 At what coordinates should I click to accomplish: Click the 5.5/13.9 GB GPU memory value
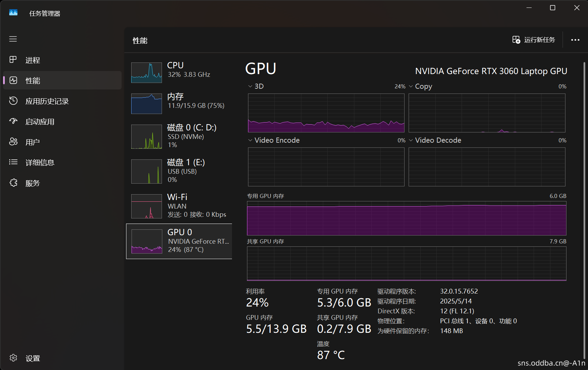pyautogui.click(x=276, y=329)
